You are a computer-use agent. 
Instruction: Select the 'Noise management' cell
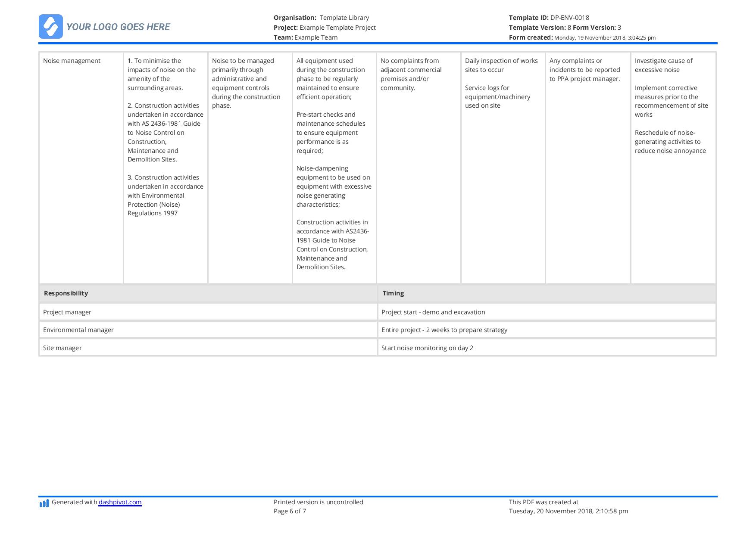click(72, 61)
